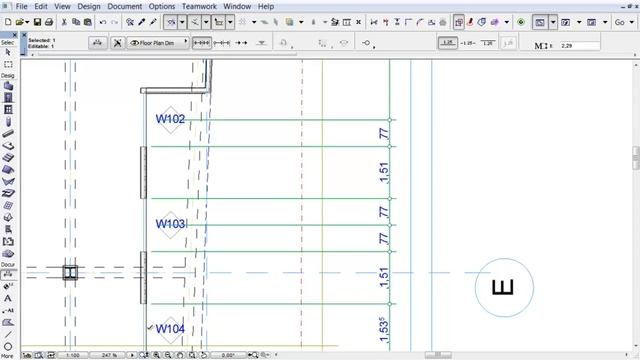This screenshot has height=360, width=640.
Task: Expand the zoom percentage arrow in bottom bar
Action: point(132,355)
